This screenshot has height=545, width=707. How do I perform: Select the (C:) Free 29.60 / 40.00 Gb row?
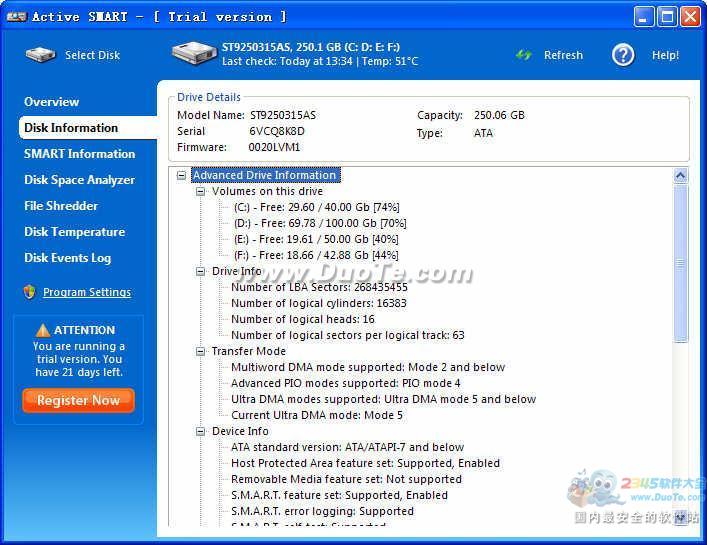317,207
